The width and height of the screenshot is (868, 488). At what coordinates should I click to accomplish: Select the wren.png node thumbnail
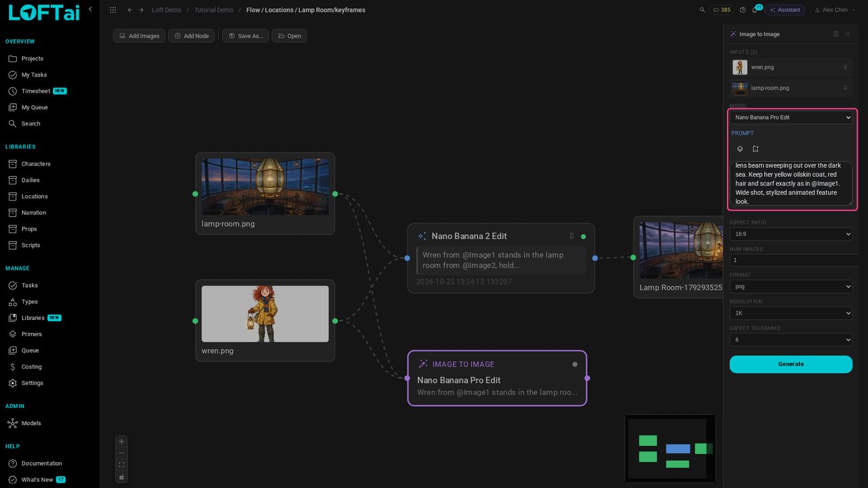point(265,314)
